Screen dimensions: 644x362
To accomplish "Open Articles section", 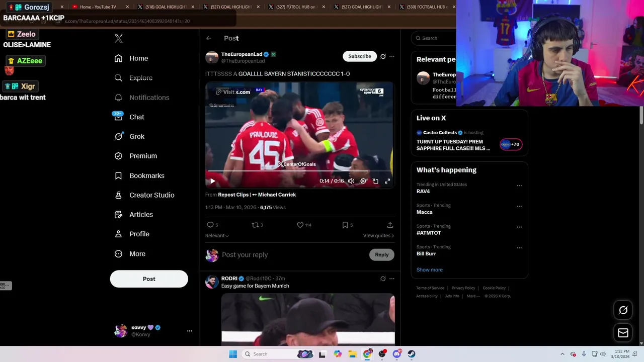I will pos(134,215).
